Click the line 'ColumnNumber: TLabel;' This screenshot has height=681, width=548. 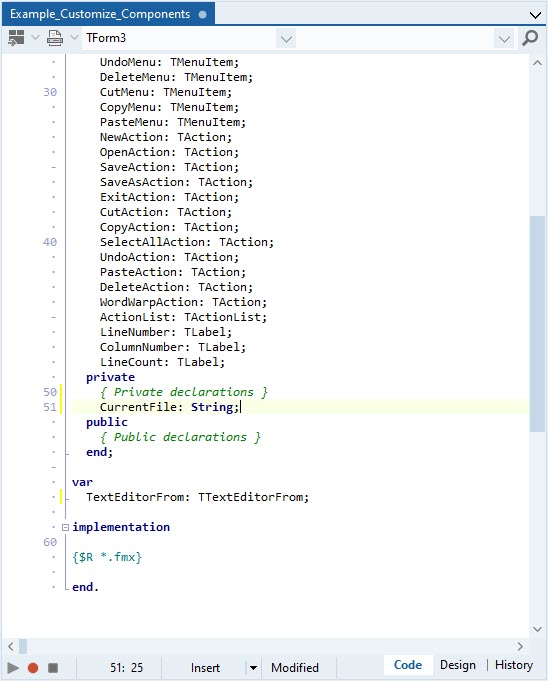[x=173, y=347]
